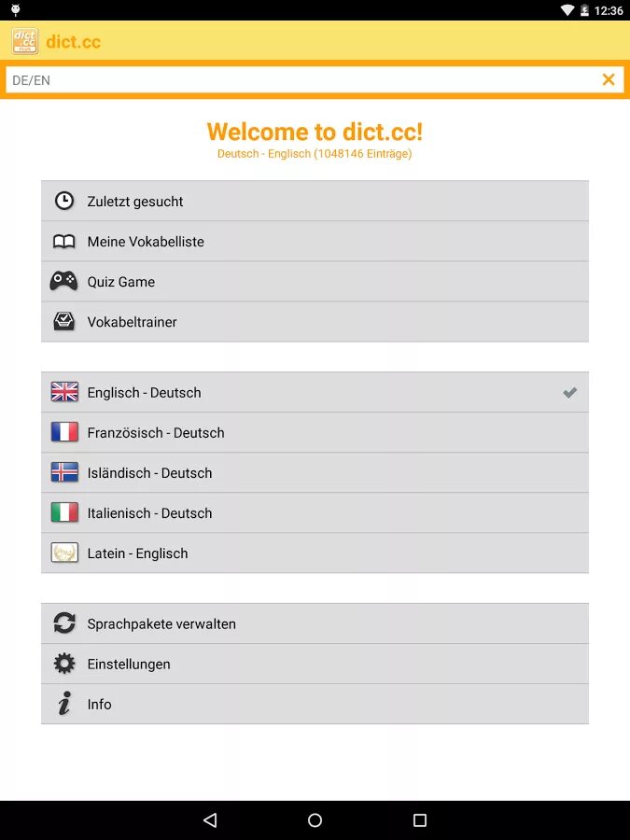
Task: Select the Französisch - Deutsch language pair
Action: pyautogui.click(x=315, y=432)
